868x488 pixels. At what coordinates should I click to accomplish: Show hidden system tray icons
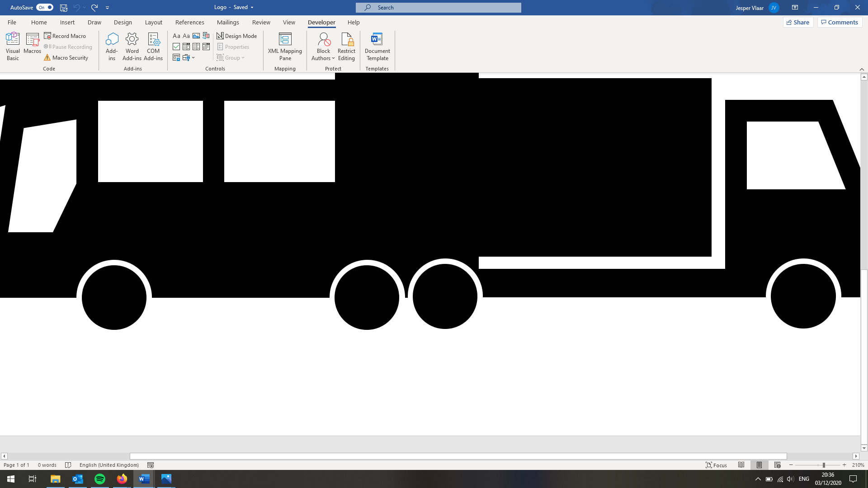(758, 479)
